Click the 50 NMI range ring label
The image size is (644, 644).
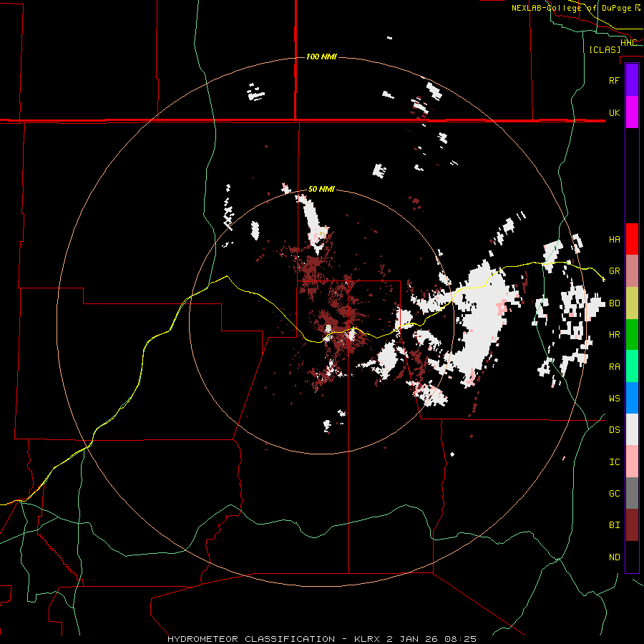(321, 190)
